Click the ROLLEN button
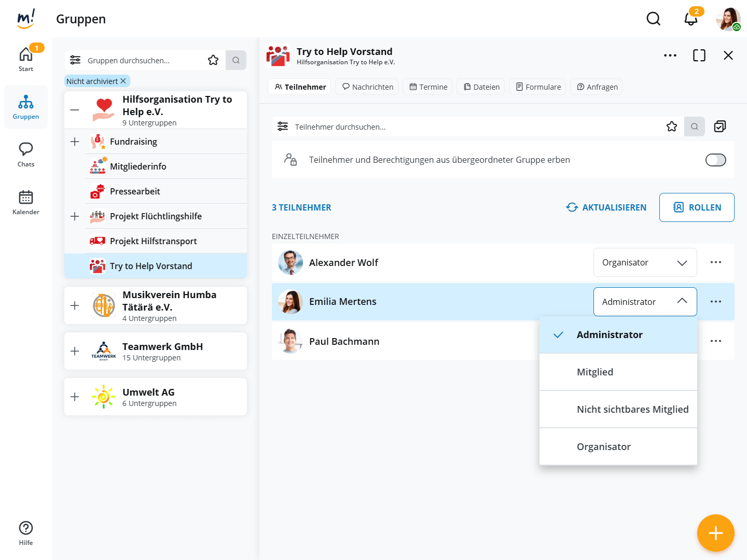The height and width of the screenshot is (560, 747). tap(696, 207)
